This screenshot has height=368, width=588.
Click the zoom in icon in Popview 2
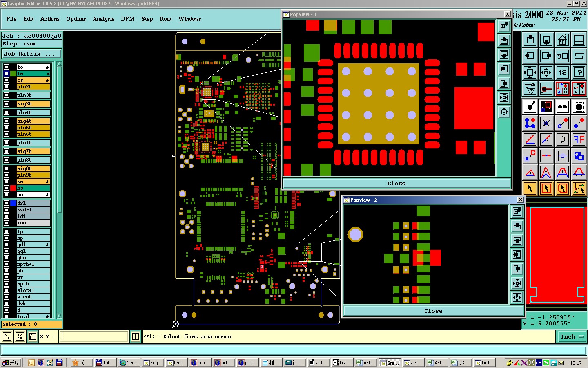tap(517, 283)
